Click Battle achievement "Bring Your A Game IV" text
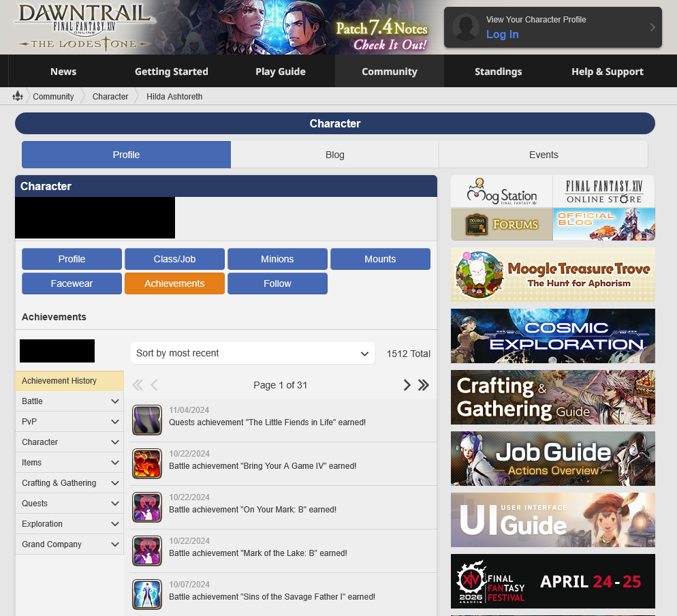Image resolution: width=677 pixels, height=616 pixels. (262, 466)
